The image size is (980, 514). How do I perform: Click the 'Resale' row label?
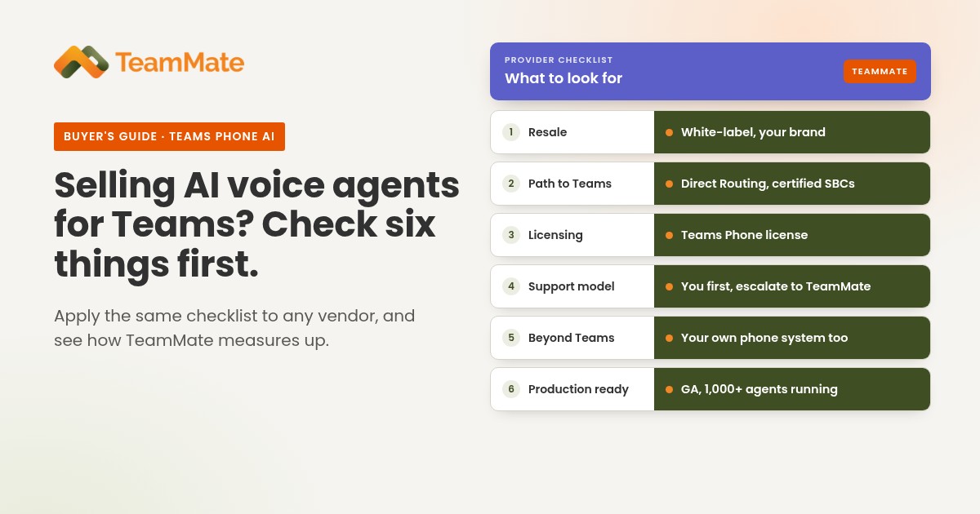click(x=547, y=132)
